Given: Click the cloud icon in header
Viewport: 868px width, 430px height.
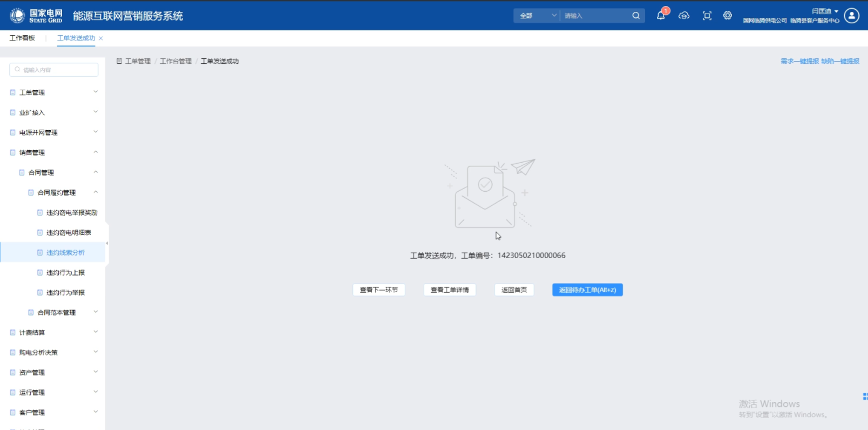Looking at the screenshot, I should [684, 16].
